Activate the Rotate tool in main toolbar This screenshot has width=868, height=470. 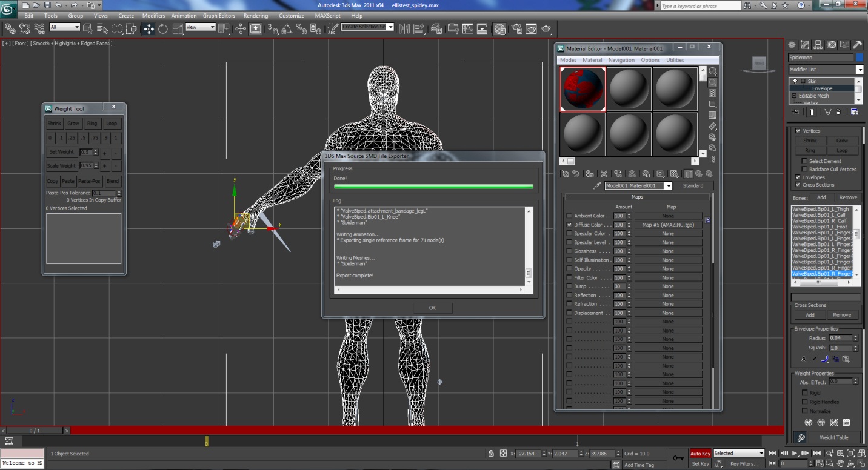tap(163, 28)
